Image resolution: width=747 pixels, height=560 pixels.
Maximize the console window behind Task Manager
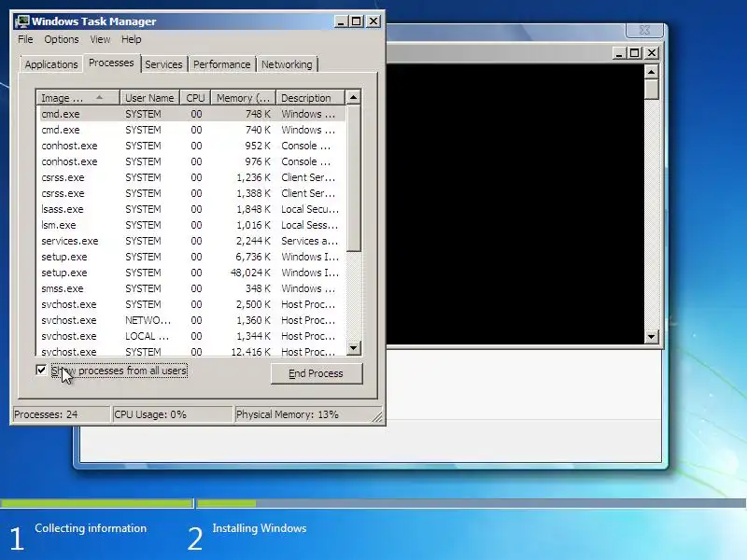click(x=634, y=53)
